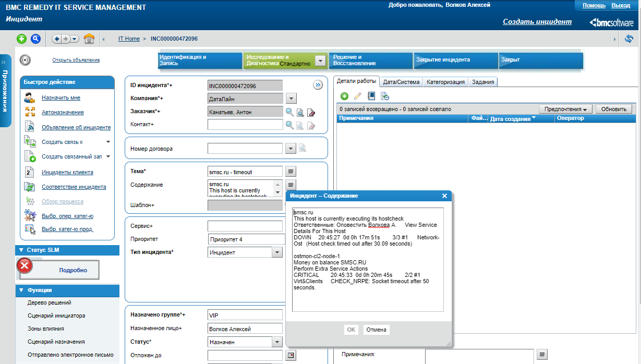The width and height of the screenshot is (641, 364).
Task: Click the green new-record plus icon in top toolbar
Action: click(x=21, y=39)
